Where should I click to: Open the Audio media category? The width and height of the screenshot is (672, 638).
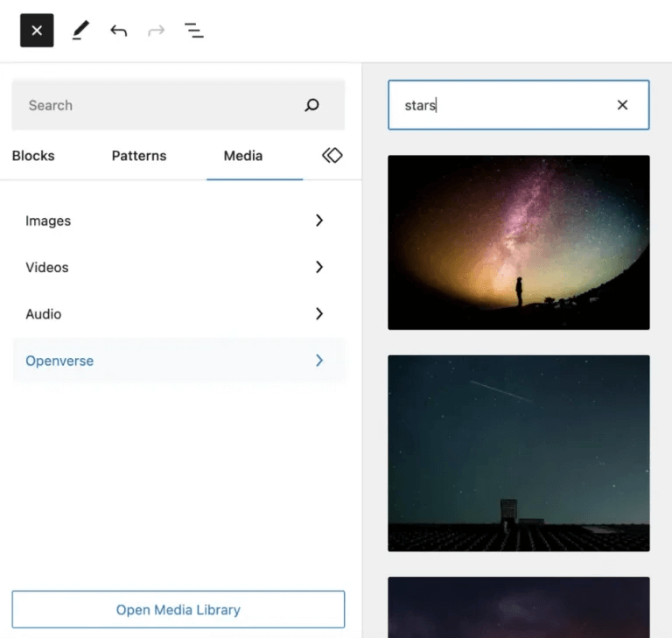(x=178, y=314)
